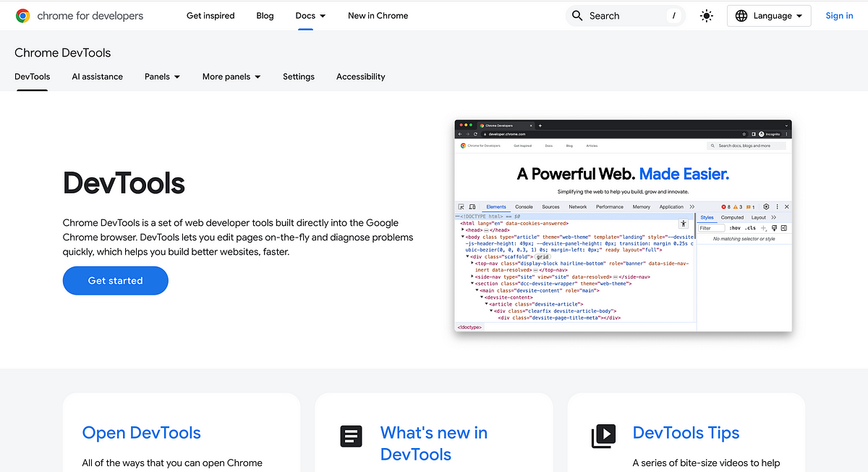Open the AI assistance tab
This screenshot has height=472, width=868.
click(x=97, y=76)
